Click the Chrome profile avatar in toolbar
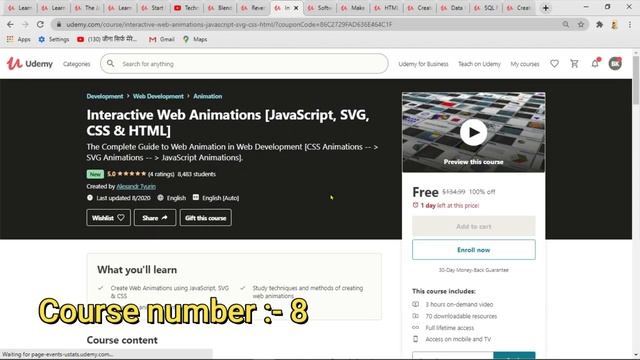 click(x=614, y=24)
